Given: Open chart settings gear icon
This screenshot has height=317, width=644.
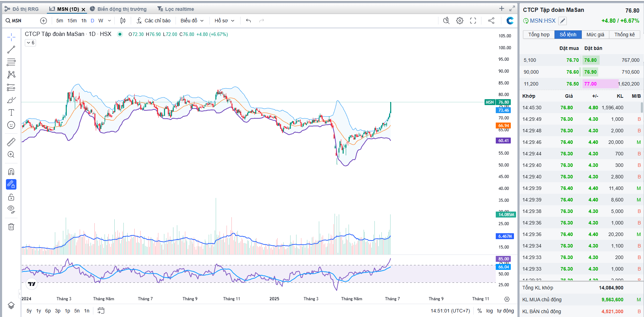Looking at the screenshot, I should point(460,21).
